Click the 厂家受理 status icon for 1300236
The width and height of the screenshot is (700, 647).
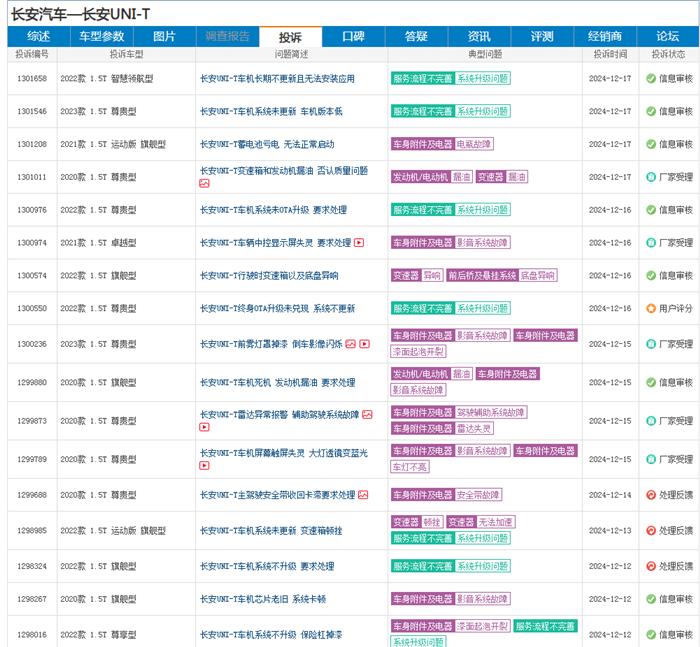point(651,344)
